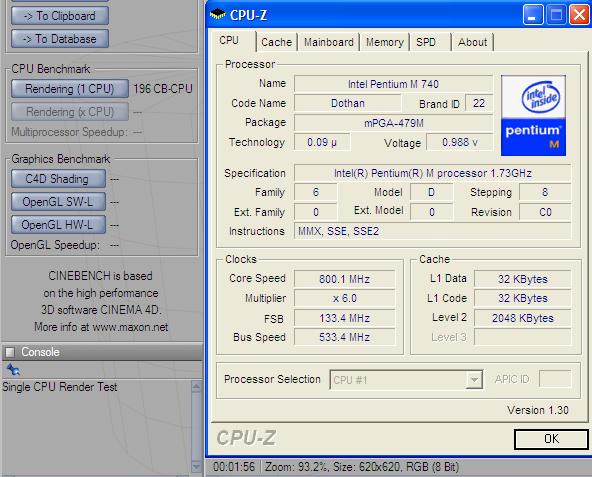The image size is (592, 477).
Task: Run the OpenGL SW-L benchmark
Action: pyautogui.click(x=58, y=202)
